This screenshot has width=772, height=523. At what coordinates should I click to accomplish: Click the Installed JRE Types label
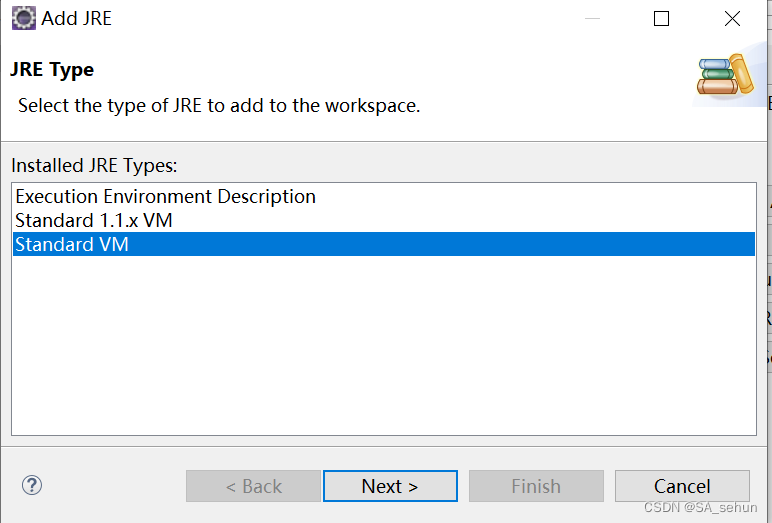click(x=94, y=165)
